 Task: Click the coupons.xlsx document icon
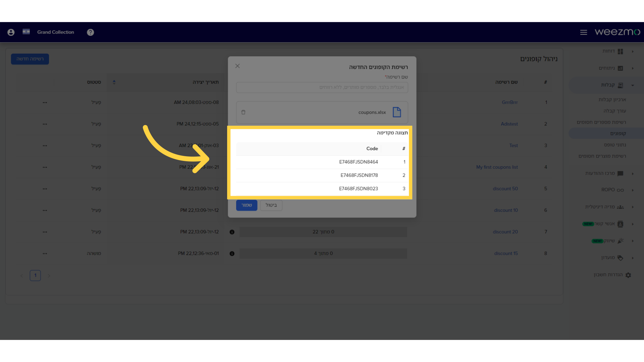[397, 112]
